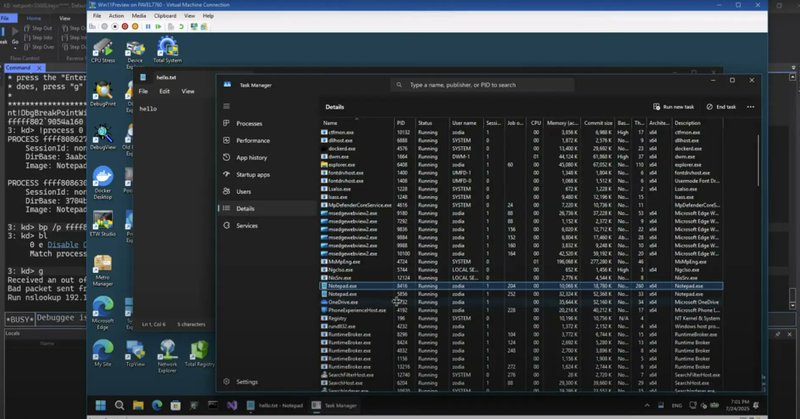Open taskbar Search magnifier icon
The width and height of the screenshot is (800, 419).
tap(119, 405)
